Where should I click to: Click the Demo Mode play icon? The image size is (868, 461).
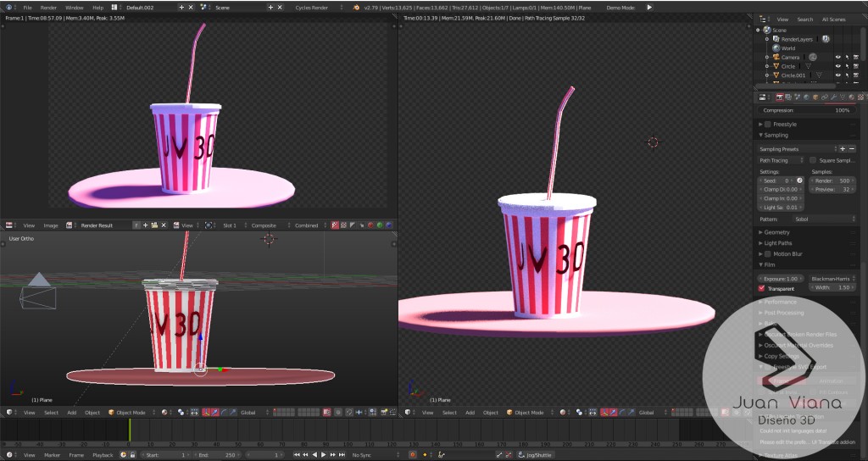point(650,7)
